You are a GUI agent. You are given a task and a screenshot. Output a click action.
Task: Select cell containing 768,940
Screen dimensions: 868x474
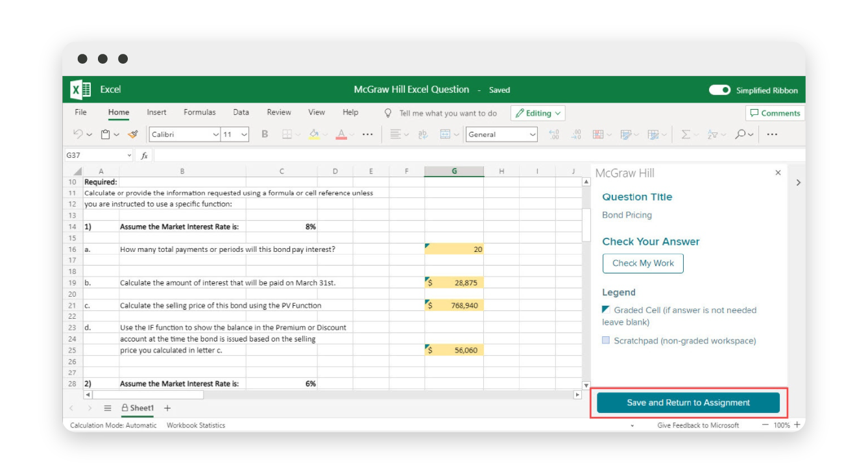(454, 305)
